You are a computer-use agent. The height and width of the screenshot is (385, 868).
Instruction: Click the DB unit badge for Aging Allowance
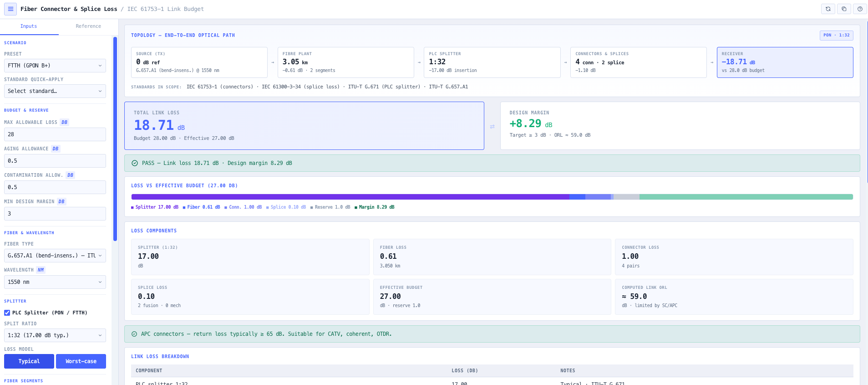coord(56,149)
